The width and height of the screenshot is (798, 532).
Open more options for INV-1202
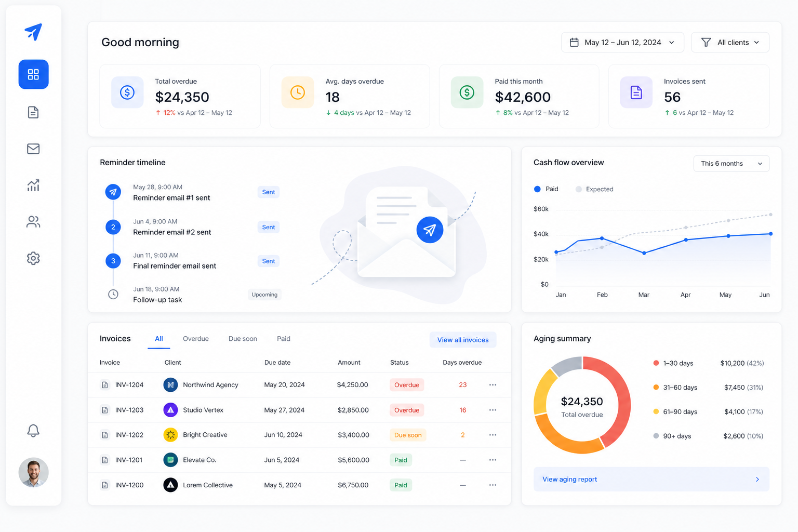click(x=493, y=435)
